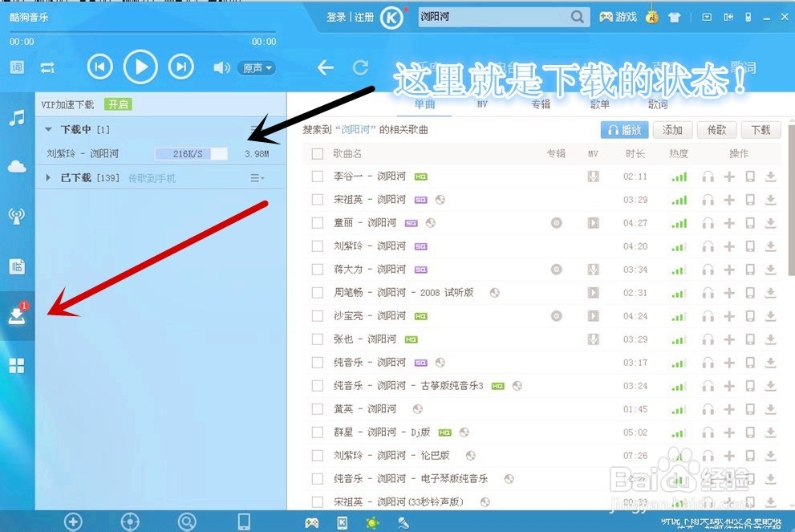Click the downloading row 刘紫玲 - 浏阳河
Screen dimensions: 795x532
pyautogui.click(x=160, y=154)
